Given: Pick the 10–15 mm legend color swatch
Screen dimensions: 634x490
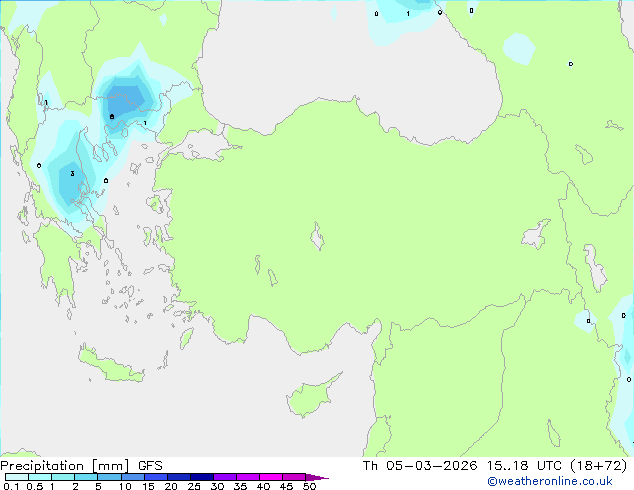Looking at the screenshot, I should pyautogui.click(x=132, y=477).
